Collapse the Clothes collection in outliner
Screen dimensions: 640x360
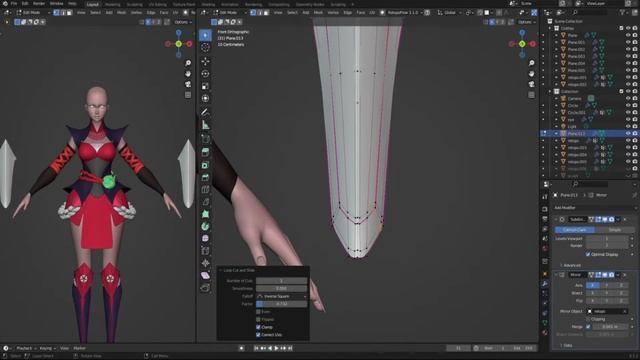550,28
